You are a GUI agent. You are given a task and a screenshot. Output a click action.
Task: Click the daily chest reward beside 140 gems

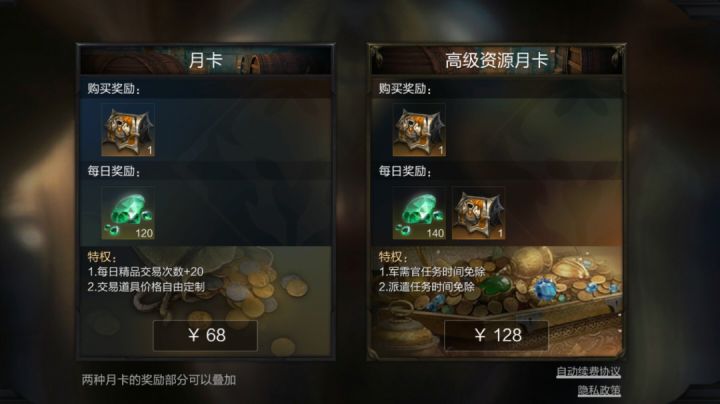(478, 213)
